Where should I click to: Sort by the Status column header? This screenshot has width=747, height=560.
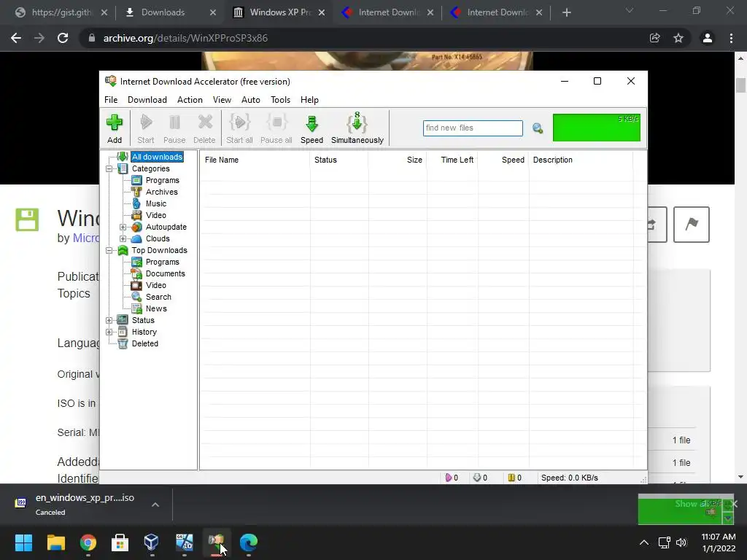click(x=339, y=160)
